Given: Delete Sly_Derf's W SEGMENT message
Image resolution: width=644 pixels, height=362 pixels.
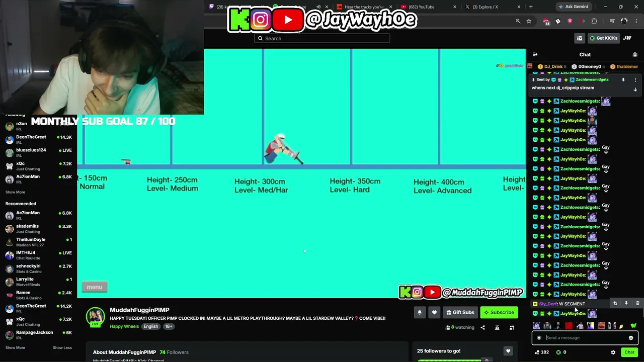Looking at the screenshot, I should [x=637, y=304].
